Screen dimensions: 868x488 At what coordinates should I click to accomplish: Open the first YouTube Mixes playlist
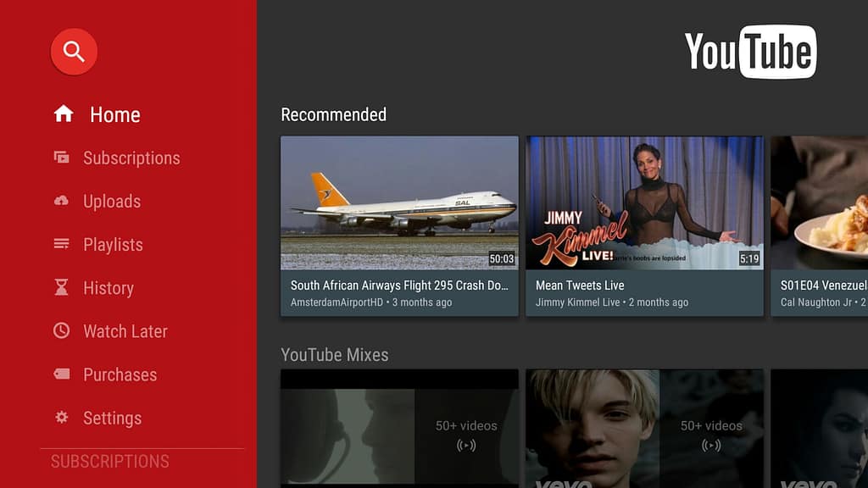pos(399,428)
